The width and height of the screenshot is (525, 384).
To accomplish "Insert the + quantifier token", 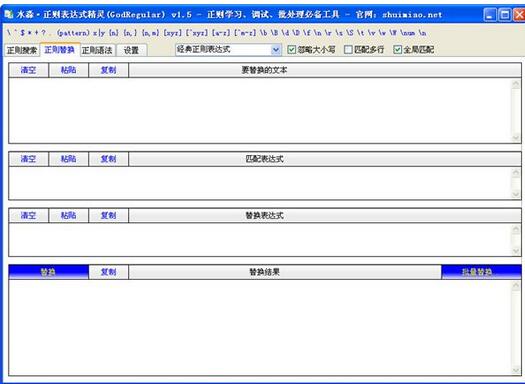I will [36, 33].
